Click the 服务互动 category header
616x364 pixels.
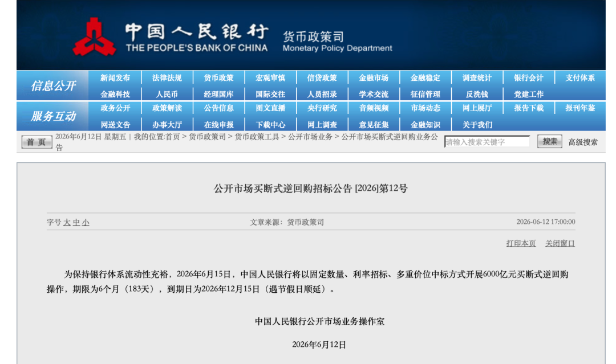tap(52, 116)
